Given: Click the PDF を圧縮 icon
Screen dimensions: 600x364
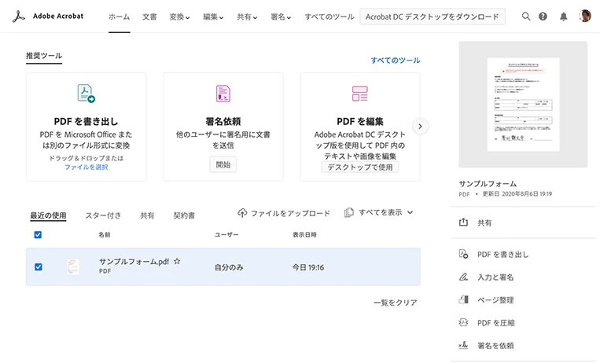Looking at the screenshot, I should (463, 322).
